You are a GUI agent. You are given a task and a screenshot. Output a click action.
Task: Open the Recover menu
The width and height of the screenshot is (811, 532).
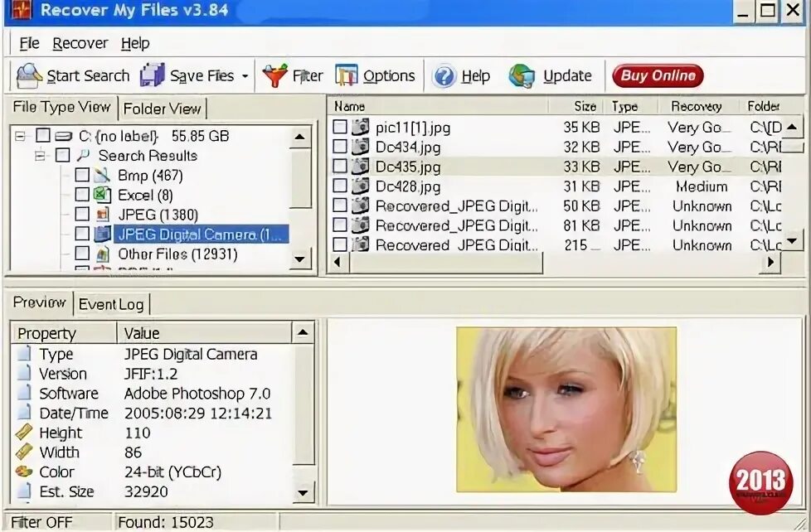(80, 43)
